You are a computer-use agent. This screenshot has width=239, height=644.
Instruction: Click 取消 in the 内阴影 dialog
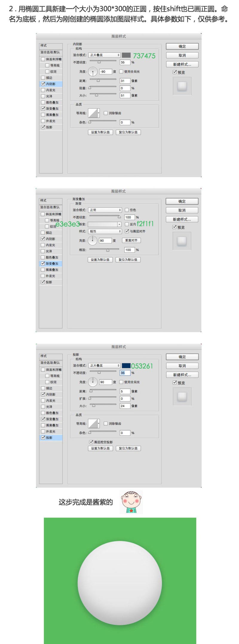[x=182, y=55]
